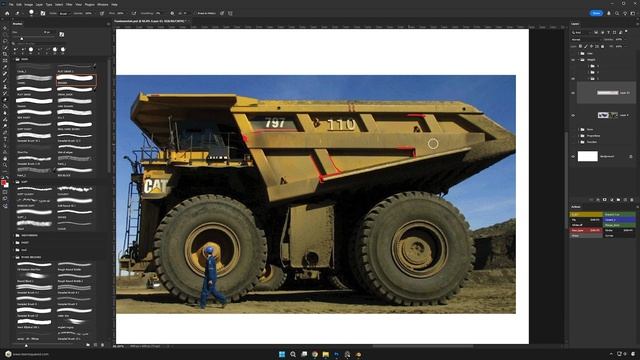Delete layer trash icon in Layers panel
The height and width of the screenshot is (360, 640).
tap(632, 200)
